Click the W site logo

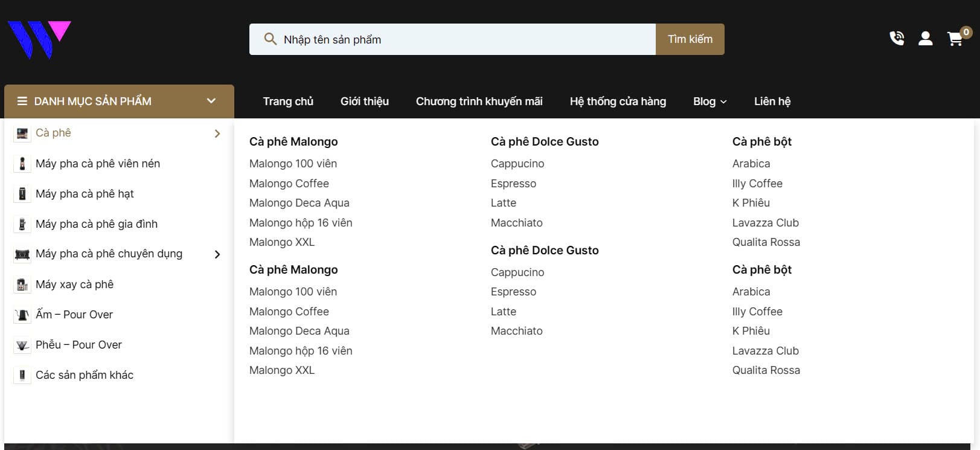point(39,39)
